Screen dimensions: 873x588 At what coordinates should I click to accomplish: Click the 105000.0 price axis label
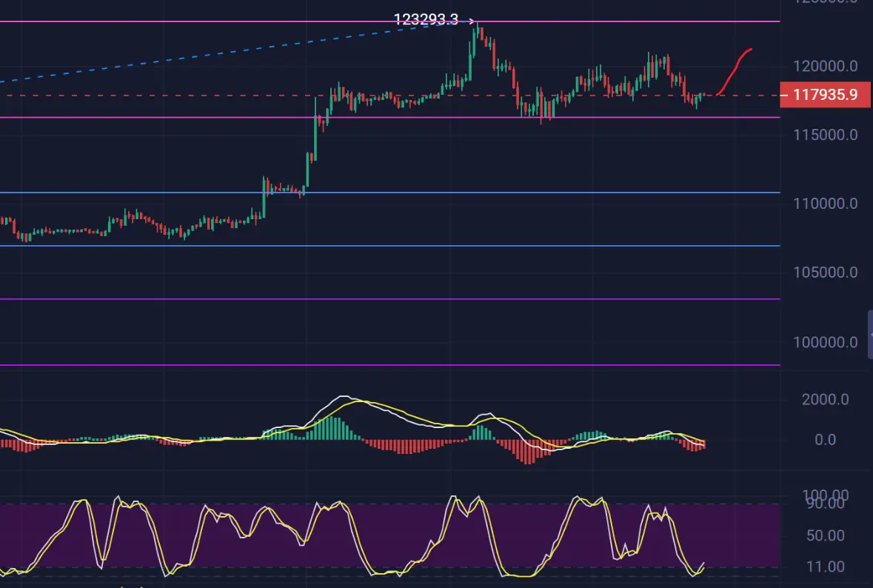(x=825, y=273)
